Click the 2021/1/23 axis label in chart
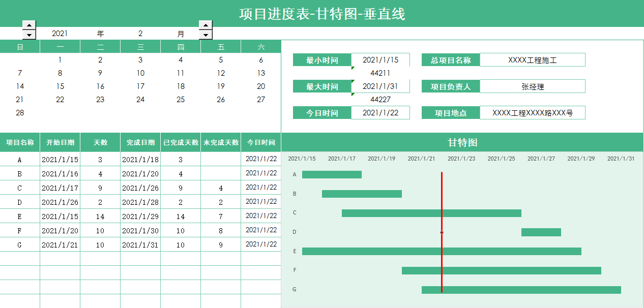The width and height of the screenshot is (644, 308). coord(461,159)
